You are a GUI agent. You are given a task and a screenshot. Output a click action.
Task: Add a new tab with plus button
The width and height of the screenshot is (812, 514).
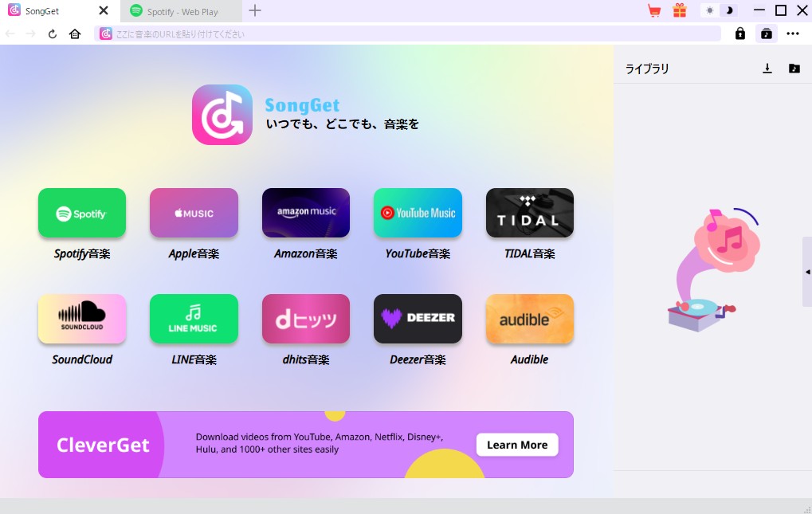(x=254, y=10)
